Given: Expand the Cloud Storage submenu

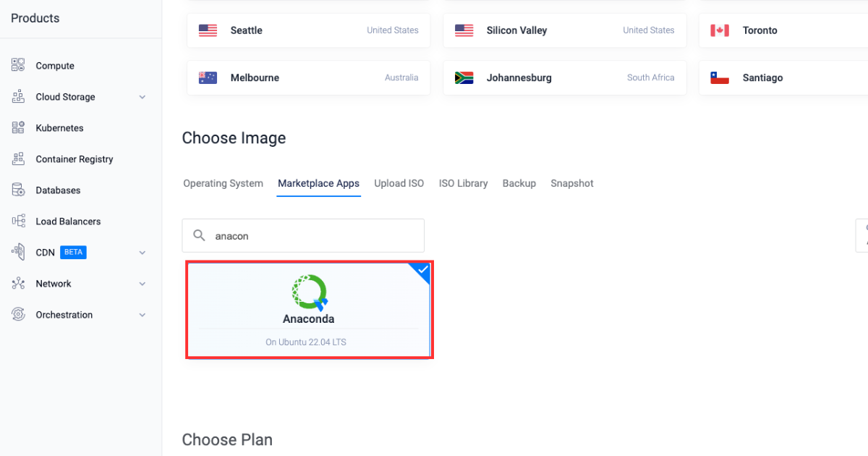Looking at the screenshot, I should (142, 97).
